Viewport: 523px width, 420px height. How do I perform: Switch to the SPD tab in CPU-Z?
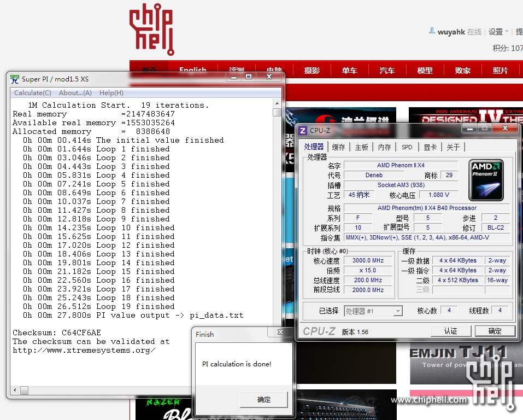[407, 147]
